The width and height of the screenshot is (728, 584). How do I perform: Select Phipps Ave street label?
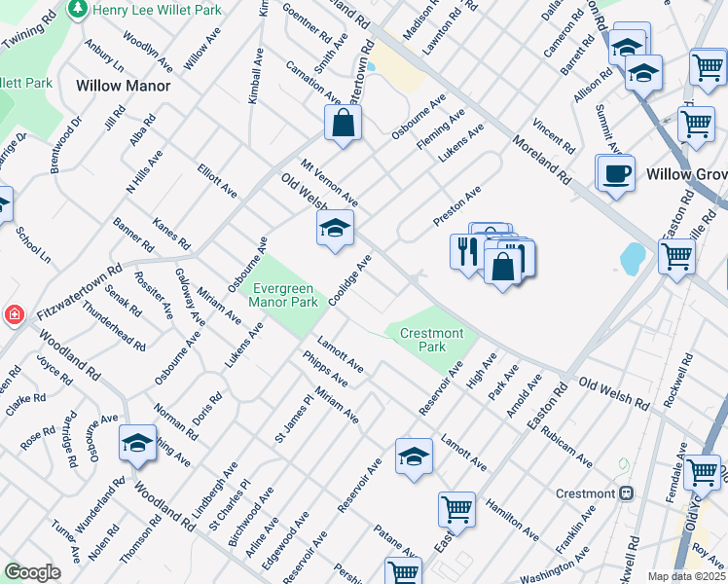[x=325, y=369]
